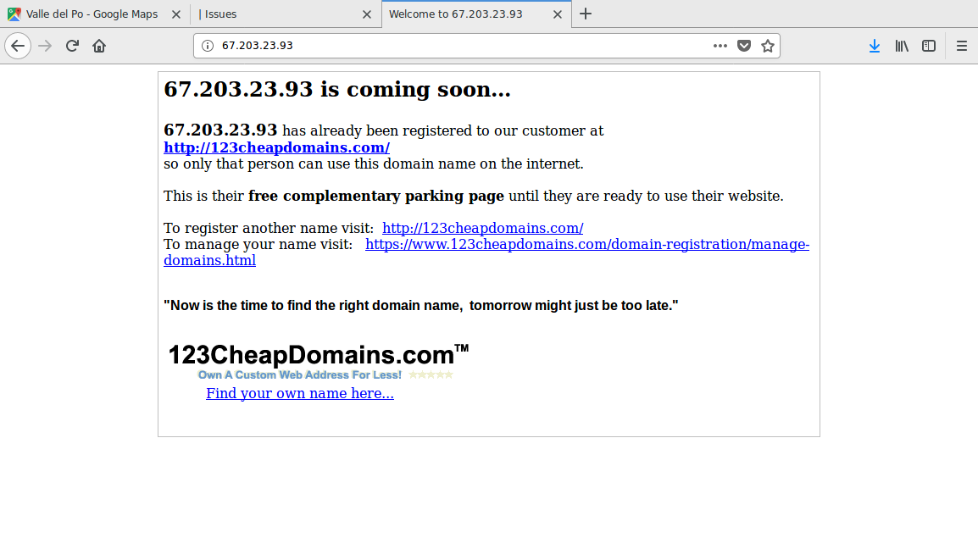Close the Issues tab
The height and width of the screenshot is (560, 978).
click(367, 14)
